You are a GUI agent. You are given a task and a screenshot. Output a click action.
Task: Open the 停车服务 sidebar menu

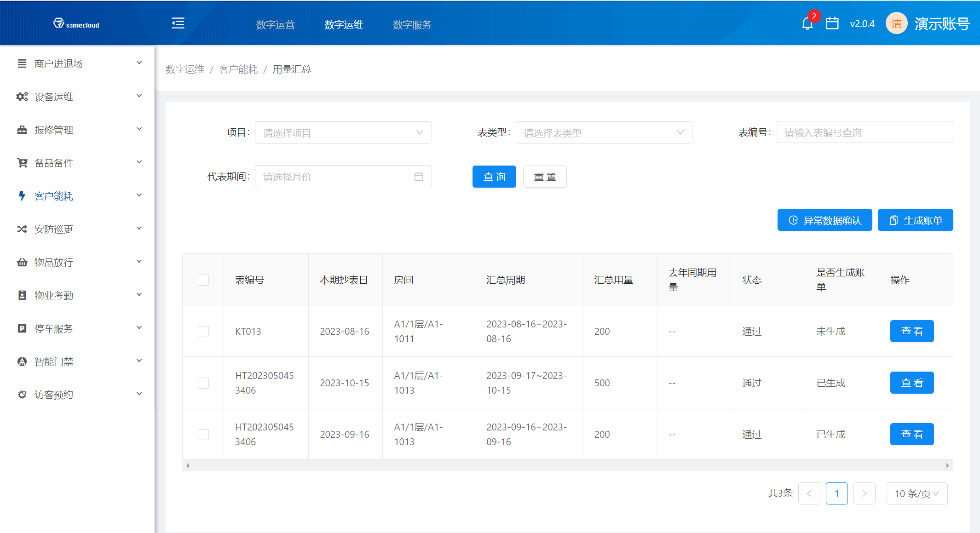click(77, 328)
